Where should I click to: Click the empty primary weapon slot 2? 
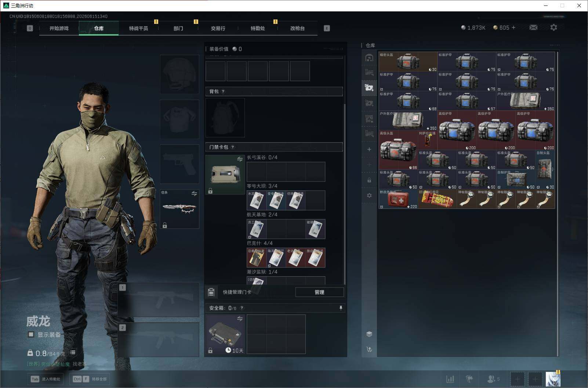click(159, 340)
